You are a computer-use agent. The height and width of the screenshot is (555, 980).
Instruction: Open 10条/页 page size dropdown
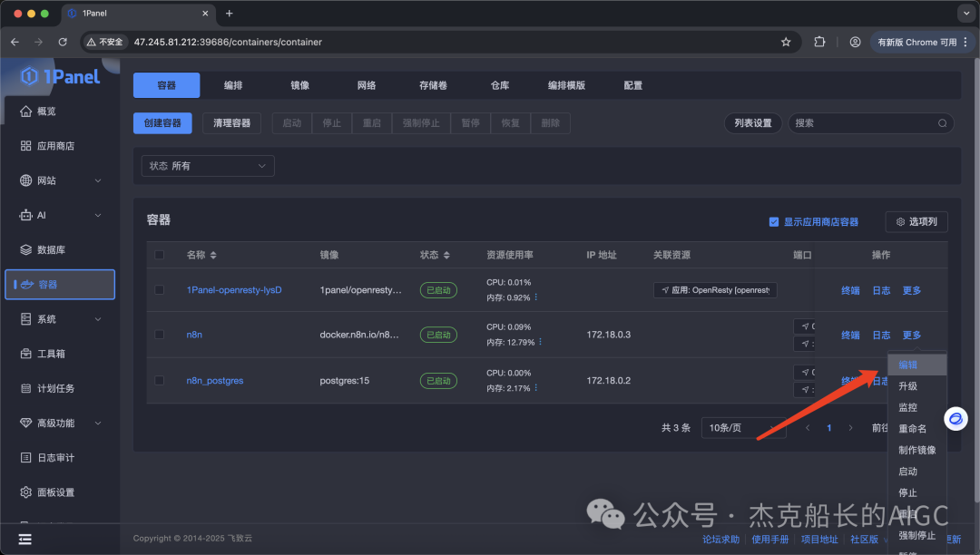[x=744, y=428]
